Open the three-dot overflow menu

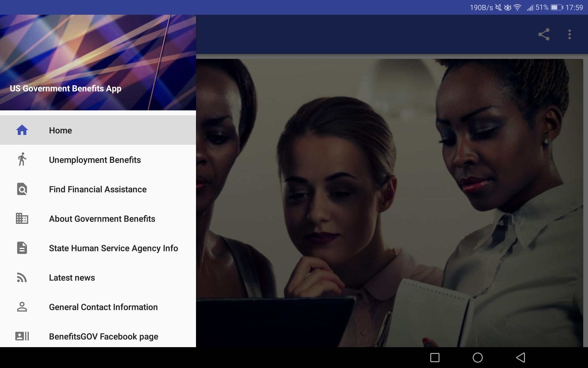[x=570, y=34]
